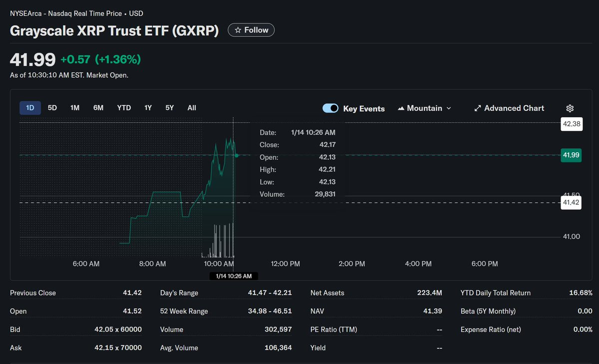Click the NAV value 41.39
Screen dimensions: 599x364
point(433,311)
